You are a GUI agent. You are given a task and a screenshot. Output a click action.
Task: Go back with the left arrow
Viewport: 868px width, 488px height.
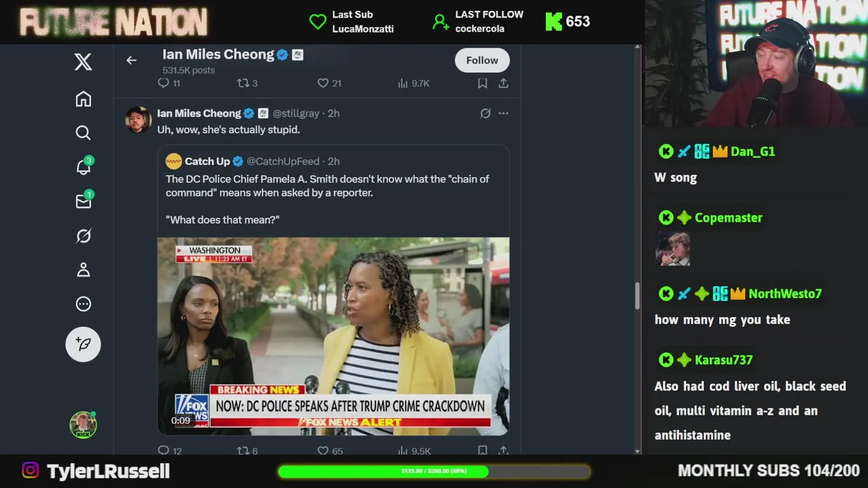click(132, 60)
